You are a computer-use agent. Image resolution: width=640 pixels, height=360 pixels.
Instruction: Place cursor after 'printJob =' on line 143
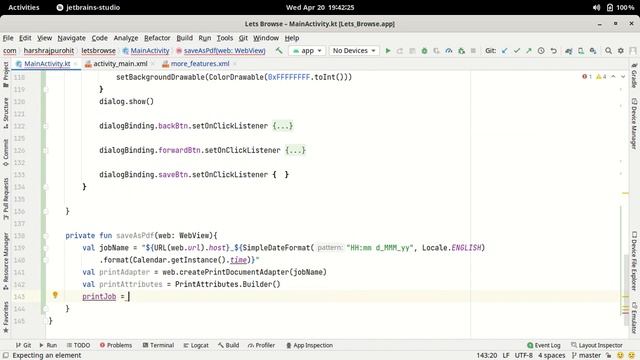coord(128,297)
